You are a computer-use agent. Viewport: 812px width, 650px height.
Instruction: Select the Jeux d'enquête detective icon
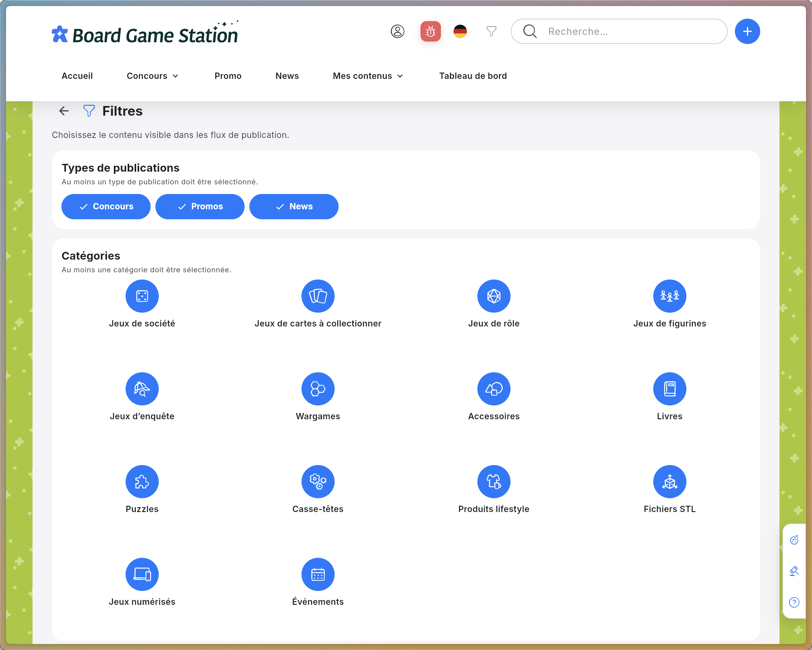142,389
